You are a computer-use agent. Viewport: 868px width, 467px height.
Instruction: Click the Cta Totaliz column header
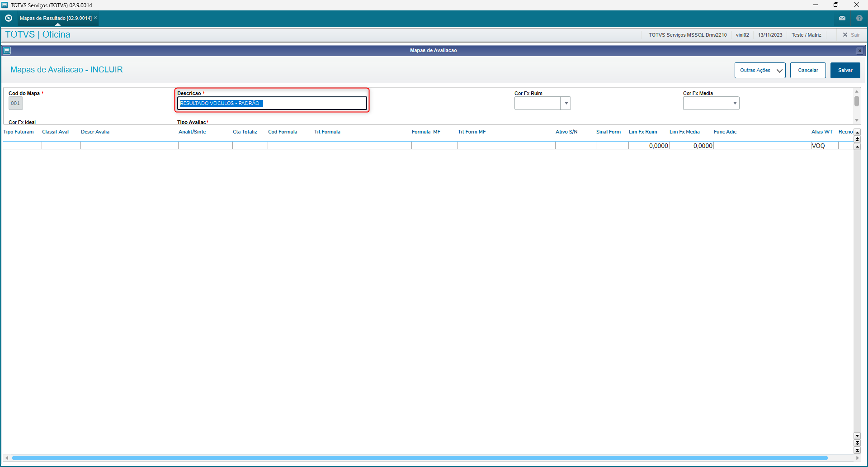point(245,132)
